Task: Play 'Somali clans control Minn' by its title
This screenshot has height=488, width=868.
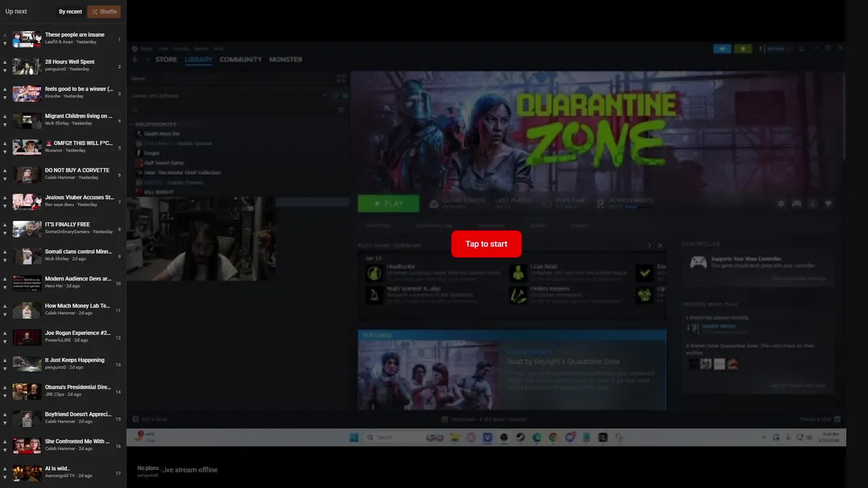Action: click(x=79, y=251)
